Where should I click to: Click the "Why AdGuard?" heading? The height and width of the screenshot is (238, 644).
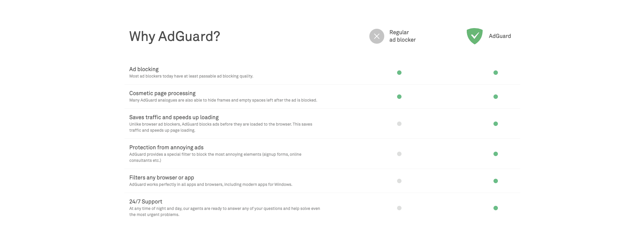tap(175, 36)
